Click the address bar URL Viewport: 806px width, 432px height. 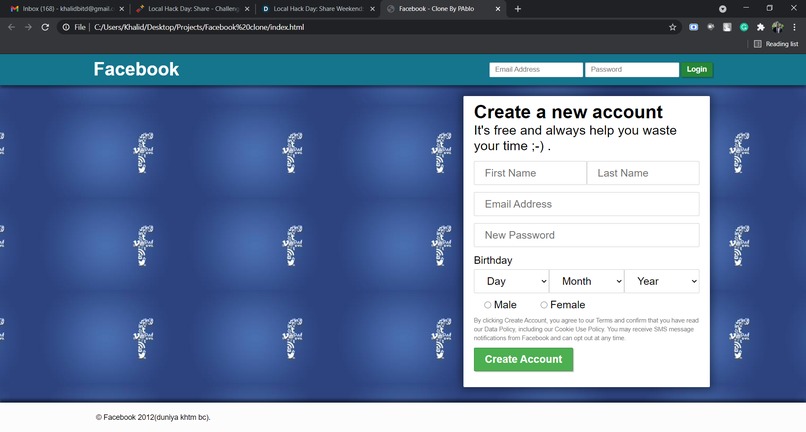[x=199, y=27]
